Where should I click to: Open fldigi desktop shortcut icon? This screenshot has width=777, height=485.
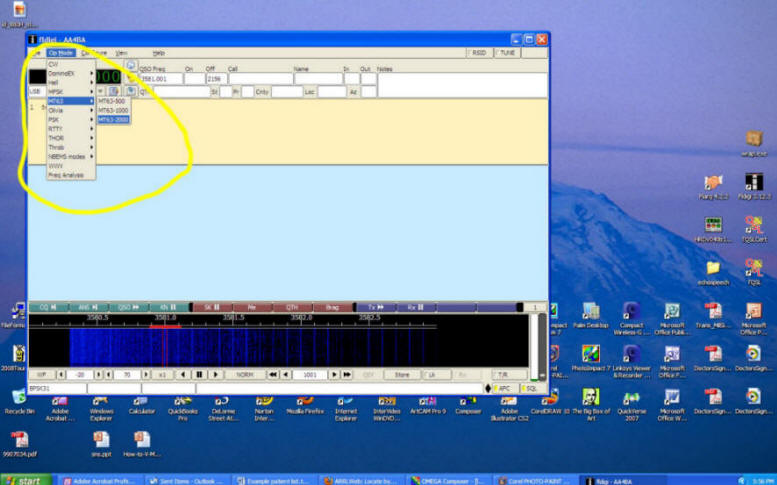[x=754, y=186]
